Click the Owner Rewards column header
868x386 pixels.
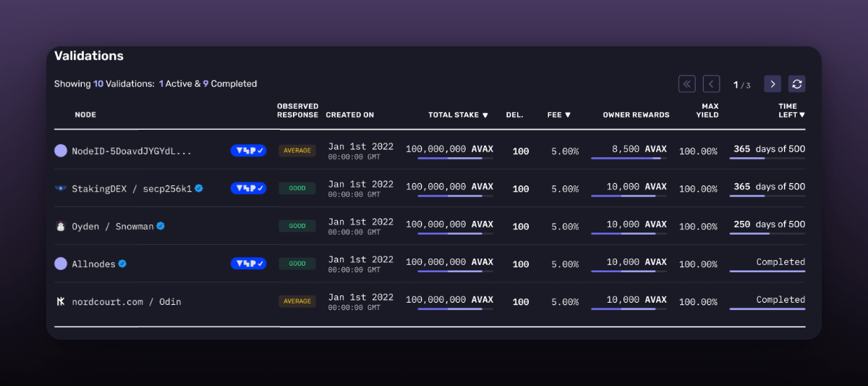point(636,115)
